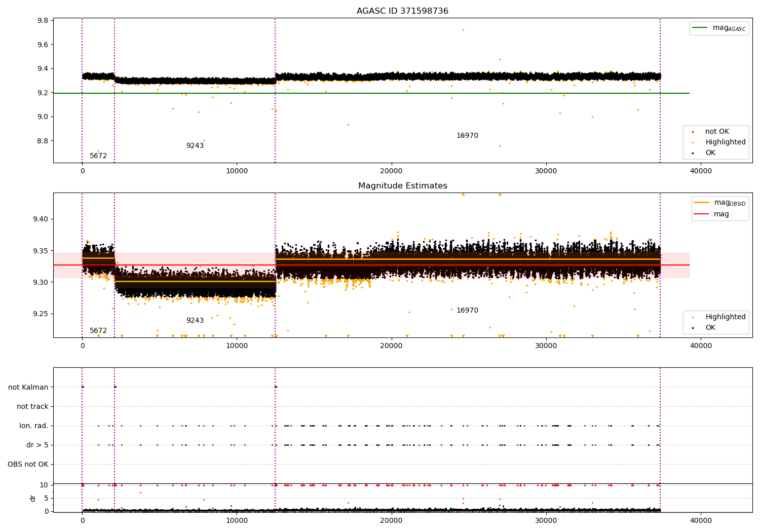This screenshot has width=760, height=532.
Task: Click the 'dr > 5' axis label
Action: (x=37, y=445)
